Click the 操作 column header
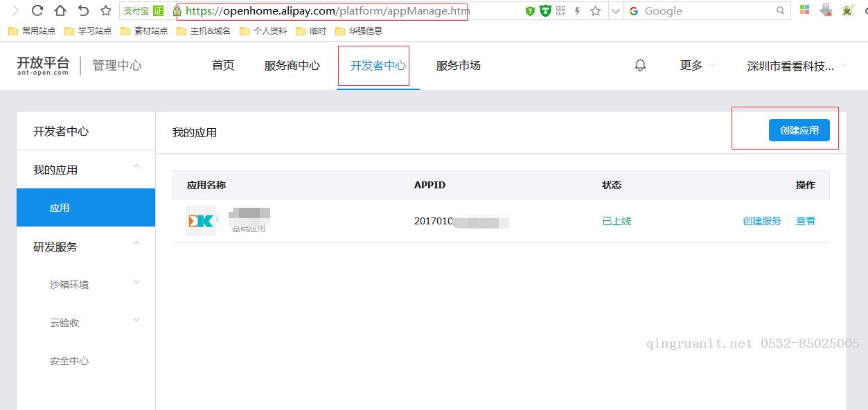868x410 pixels. (x=806, y=185)
